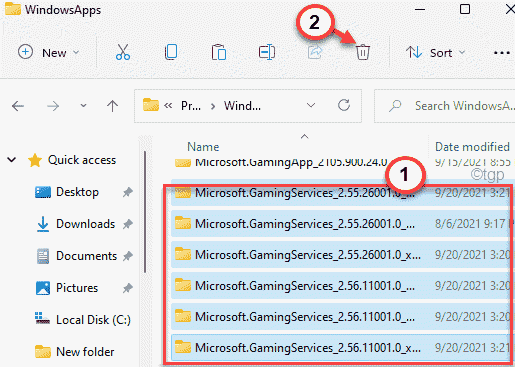Screen dimensions: 515x367
Task: Click the Share icon in toolbar
Action: (315, 52)
